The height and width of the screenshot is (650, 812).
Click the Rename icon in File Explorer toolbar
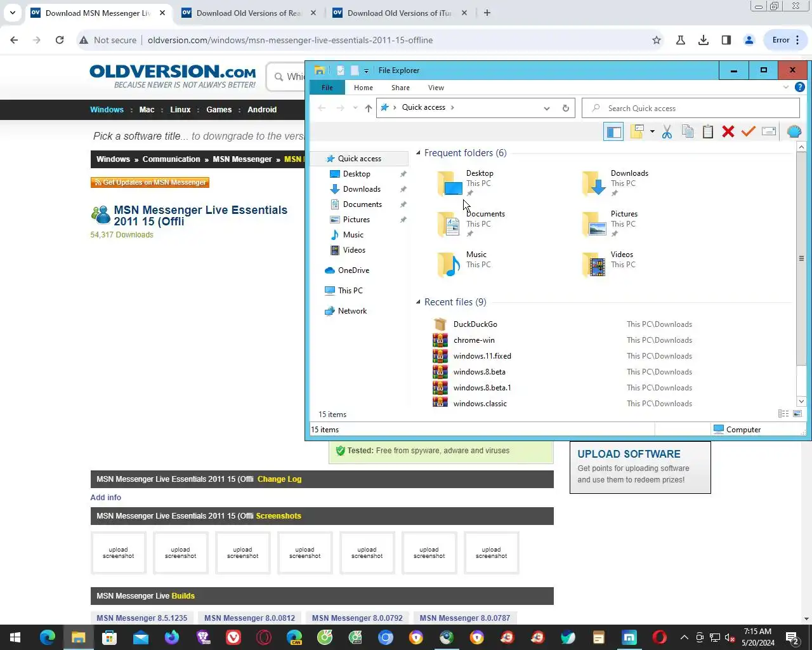769,131
